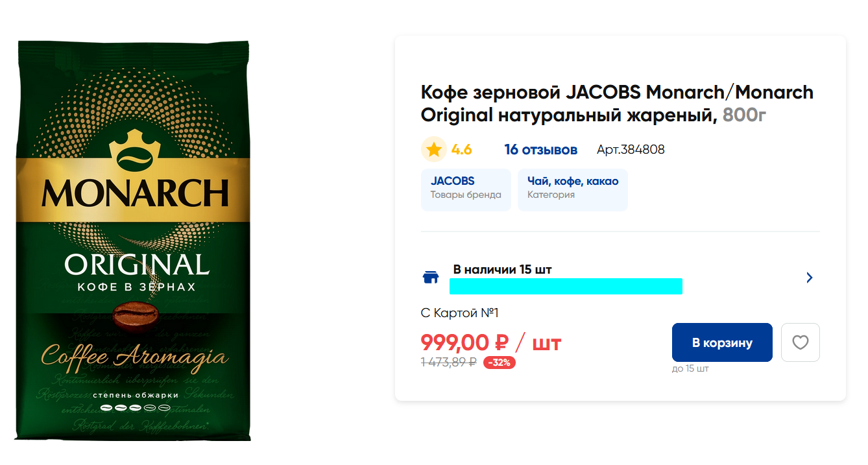Screen dimensions: 868x465
Task: Click the 4.6 rating value
Action: (461, 150)
